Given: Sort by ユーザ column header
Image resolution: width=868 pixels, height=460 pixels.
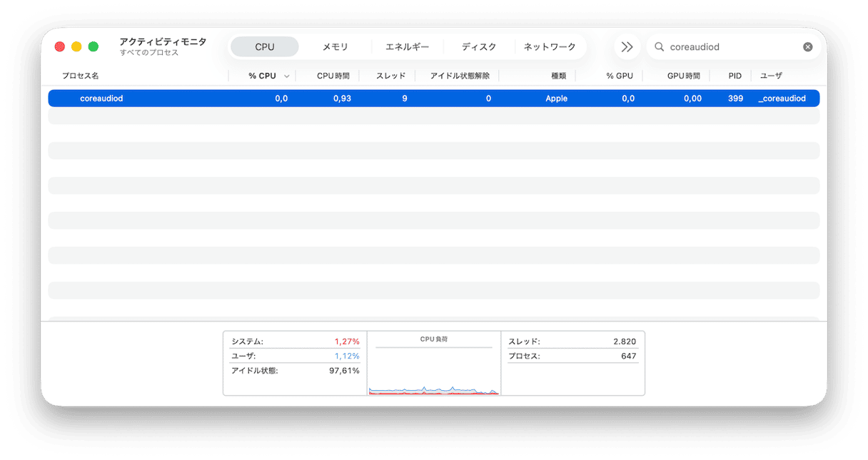Looking at the screenshot, I should 771,76.
